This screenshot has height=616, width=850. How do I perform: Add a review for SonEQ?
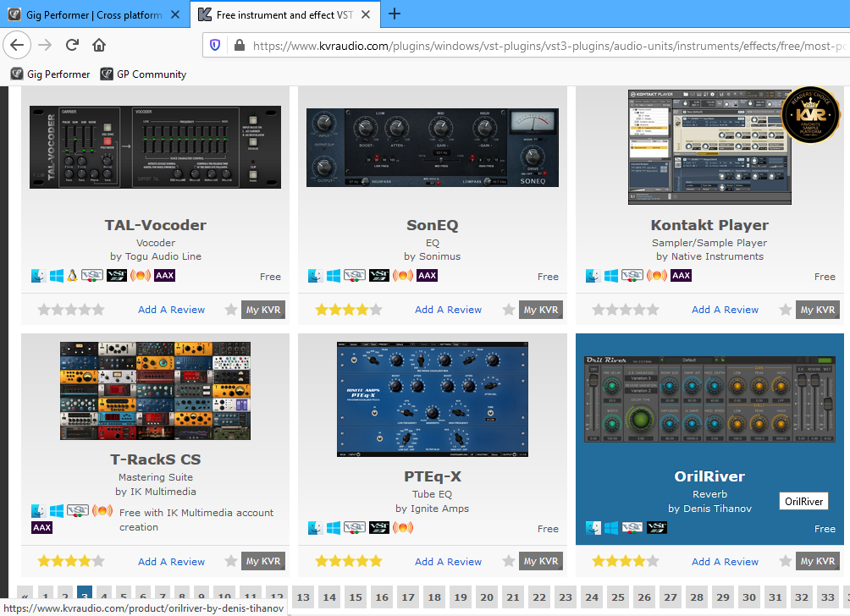coord(449,310)
